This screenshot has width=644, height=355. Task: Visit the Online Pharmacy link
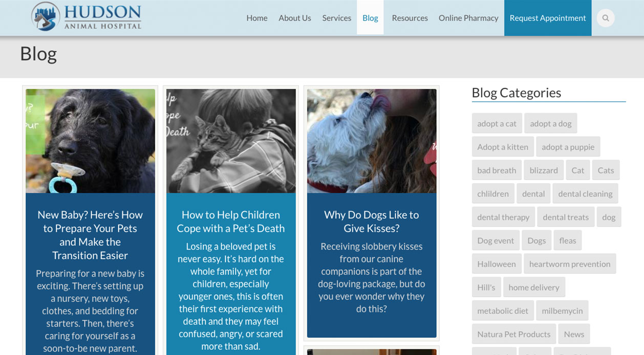point(468,18)
